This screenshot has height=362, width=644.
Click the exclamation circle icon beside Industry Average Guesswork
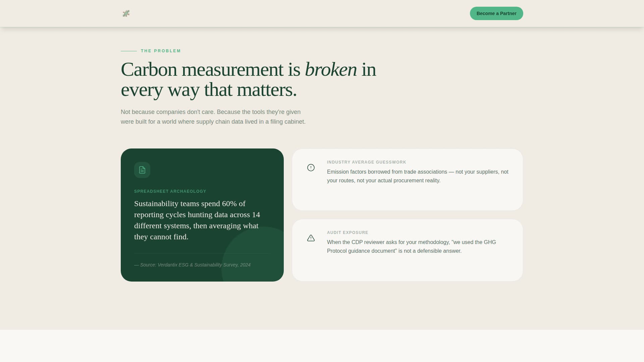311,168
